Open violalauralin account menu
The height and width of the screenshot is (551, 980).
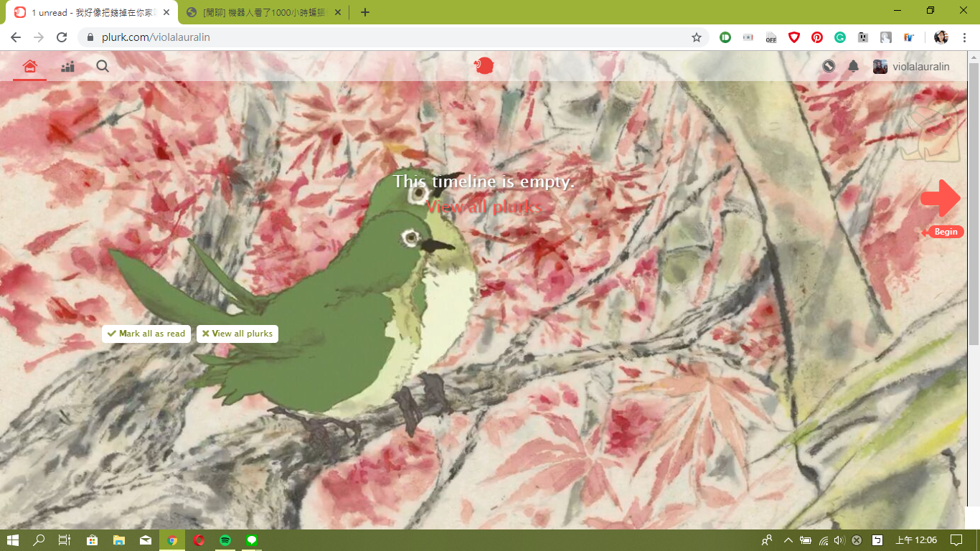911,67
